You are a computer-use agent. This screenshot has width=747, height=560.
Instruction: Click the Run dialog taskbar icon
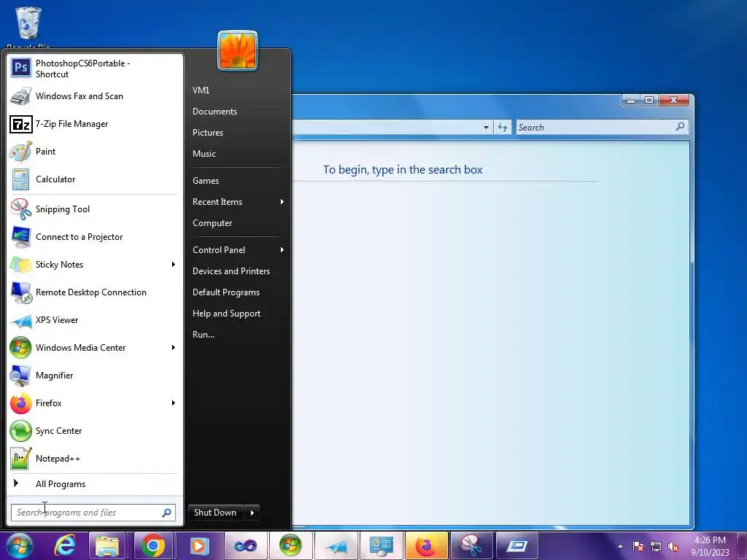pyautogui.click(x=517, y=545)
